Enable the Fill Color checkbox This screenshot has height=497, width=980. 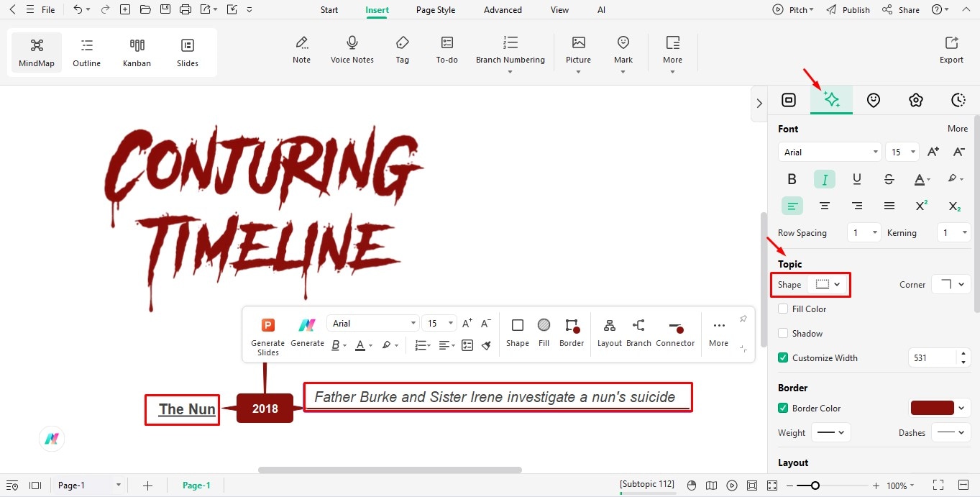coord(783,309)
